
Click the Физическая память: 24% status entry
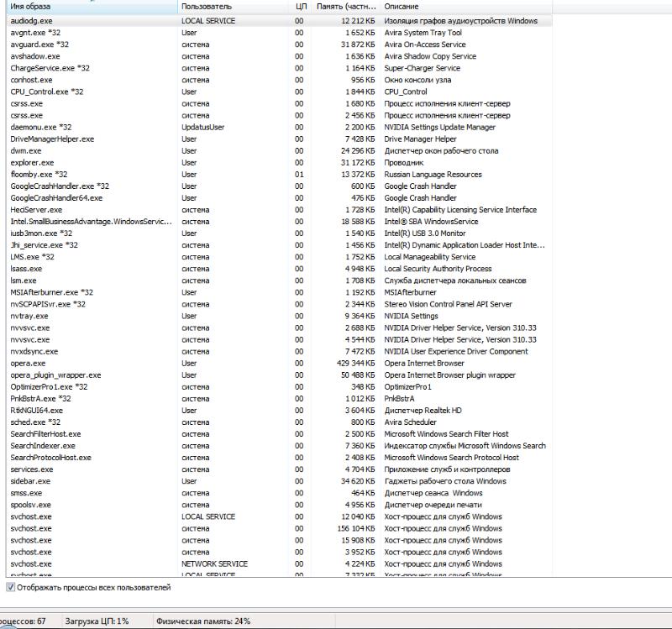coord(203,621)
